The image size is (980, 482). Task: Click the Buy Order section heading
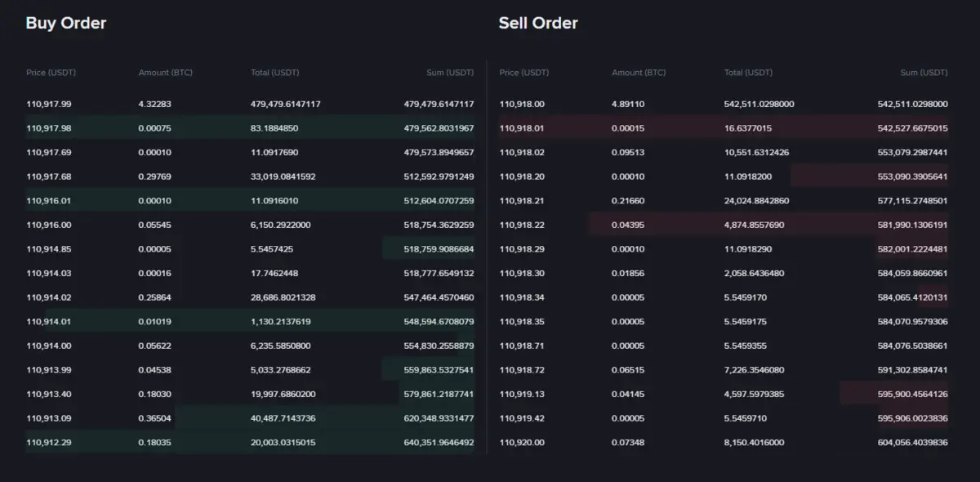pyautogui.click(x=66, y=23)
